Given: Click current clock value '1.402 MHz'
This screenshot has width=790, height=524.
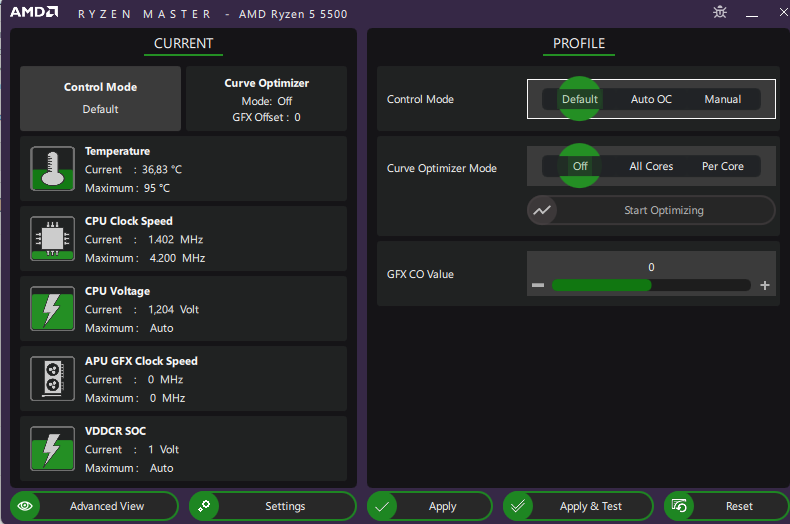Looking at the screenshot, I should pyautogui.click(x=175, y=240).
